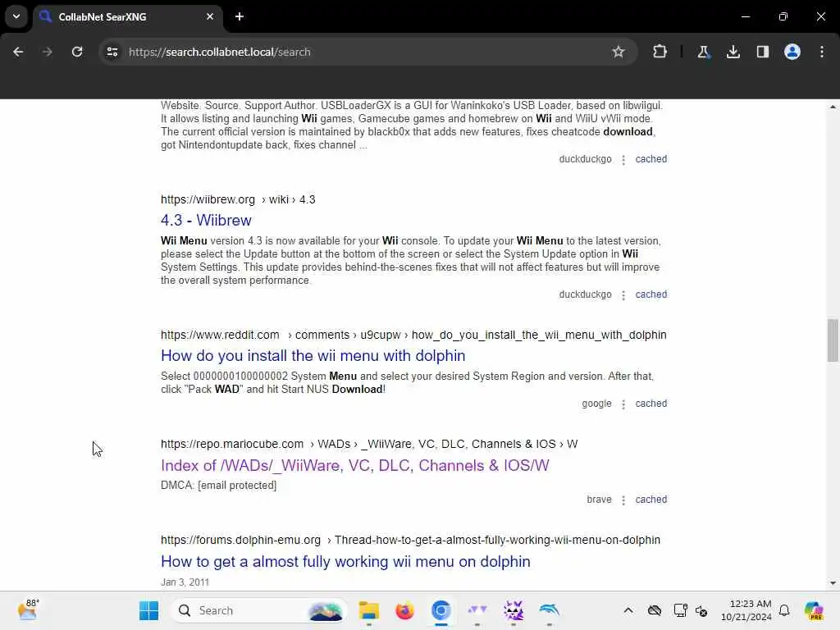The width and height of the screenshot is (840, 630).
Task: Open How do you install wii menu link
Action: 313,356
